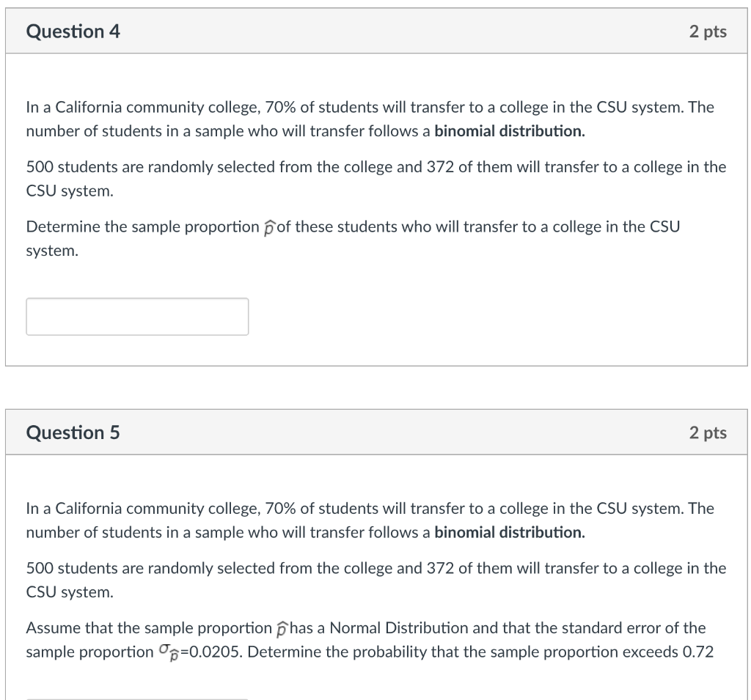Image resolution: width=751 pixels, height=700 pixels.
Task: Click the 2 pts label in Question 4
Action: click(708, 32)
